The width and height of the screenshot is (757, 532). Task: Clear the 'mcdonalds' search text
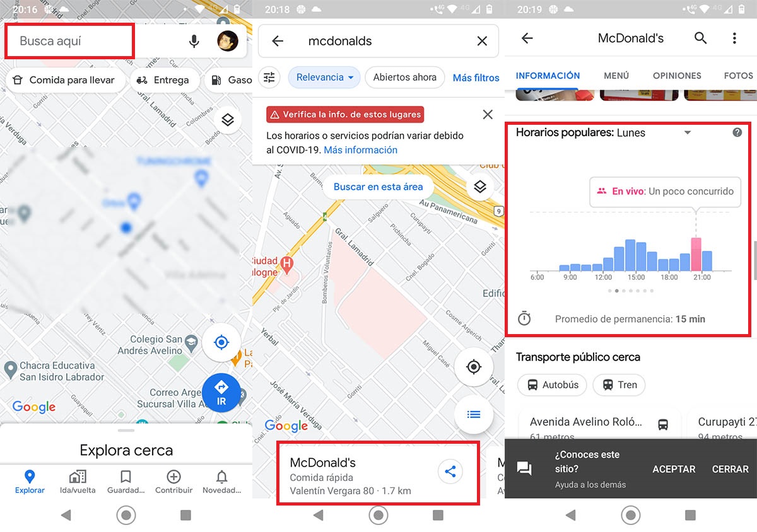coord(482,41)
